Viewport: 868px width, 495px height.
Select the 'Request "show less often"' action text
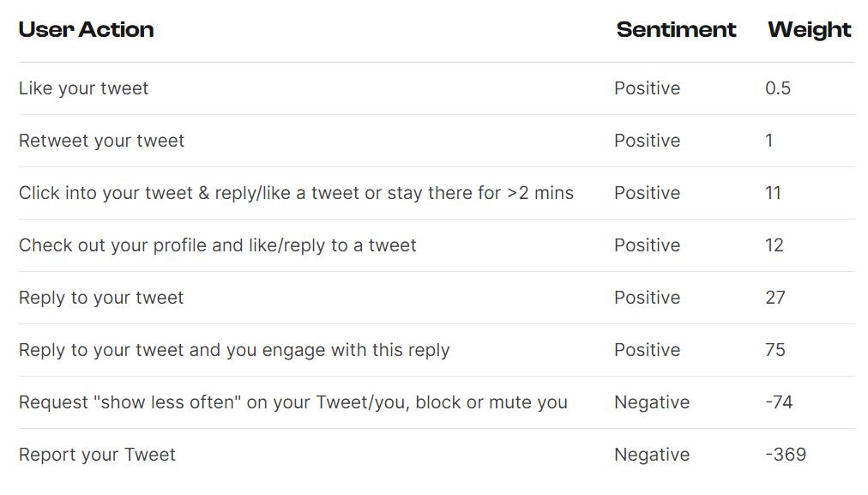(292, 402)
